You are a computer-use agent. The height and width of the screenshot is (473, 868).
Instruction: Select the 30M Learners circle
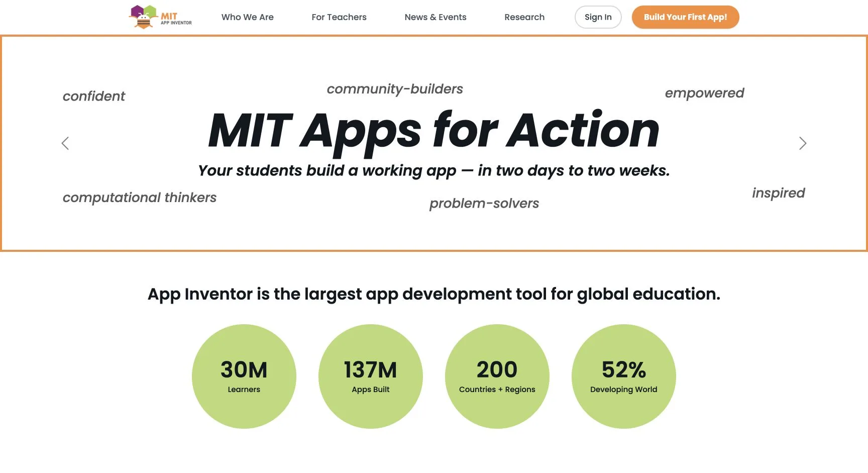[x=244, y=376]
